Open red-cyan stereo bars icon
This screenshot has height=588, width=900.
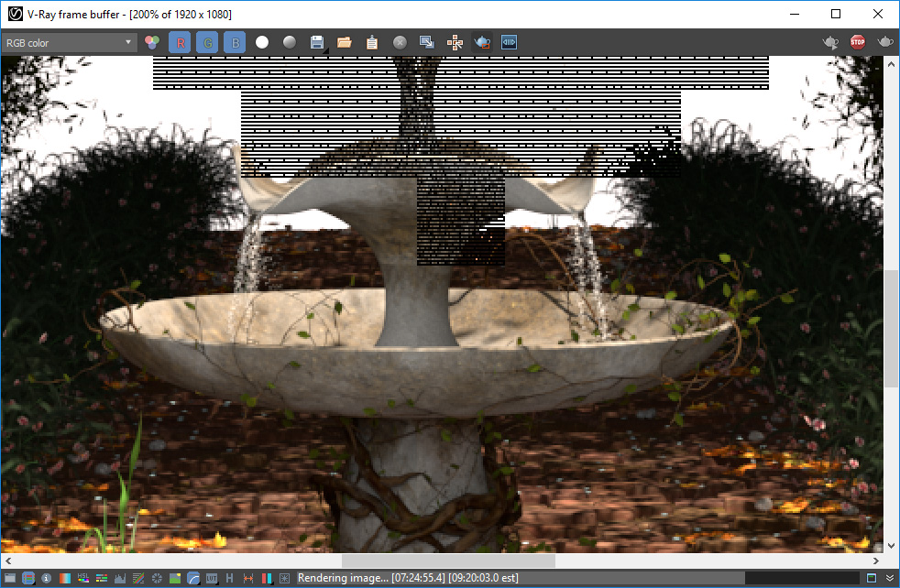(x=267, y=578)
